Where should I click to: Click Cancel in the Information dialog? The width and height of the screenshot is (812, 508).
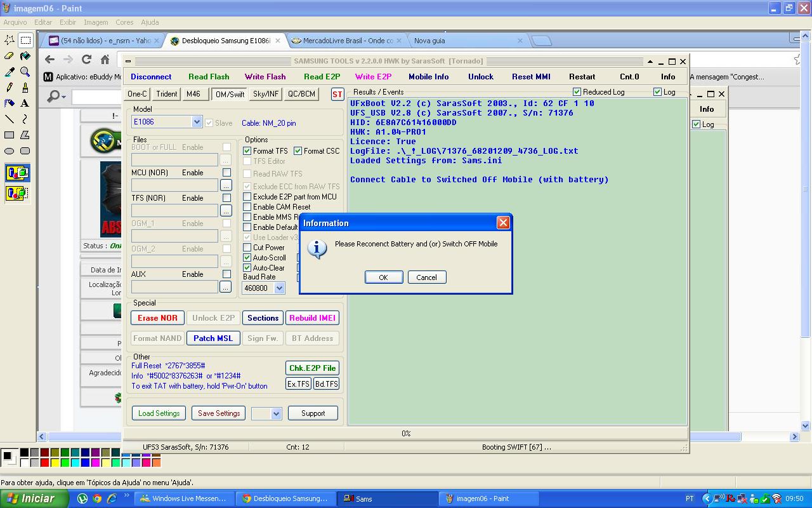point(426,277)
